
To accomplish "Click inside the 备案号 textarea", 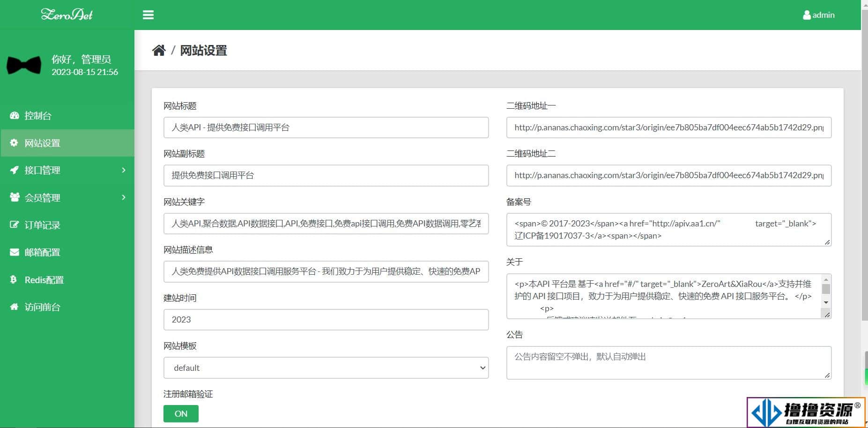I will point(669,230).
